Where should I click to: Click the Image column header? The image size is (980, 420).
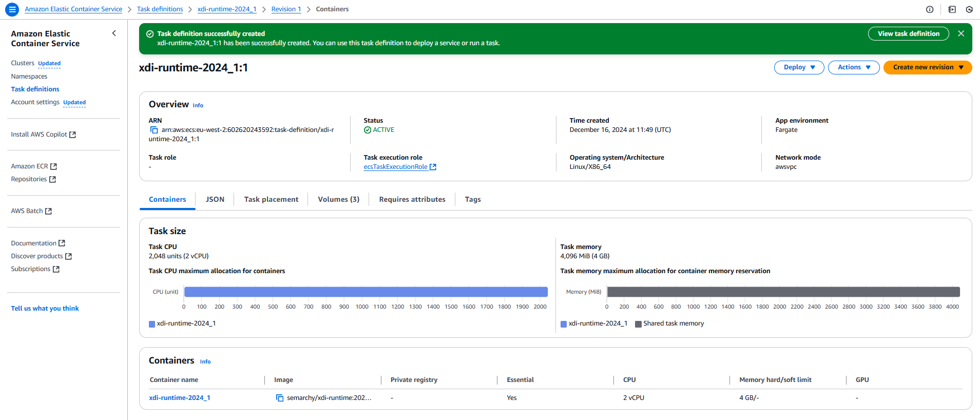pyautogui.click(x=283, y=380)
